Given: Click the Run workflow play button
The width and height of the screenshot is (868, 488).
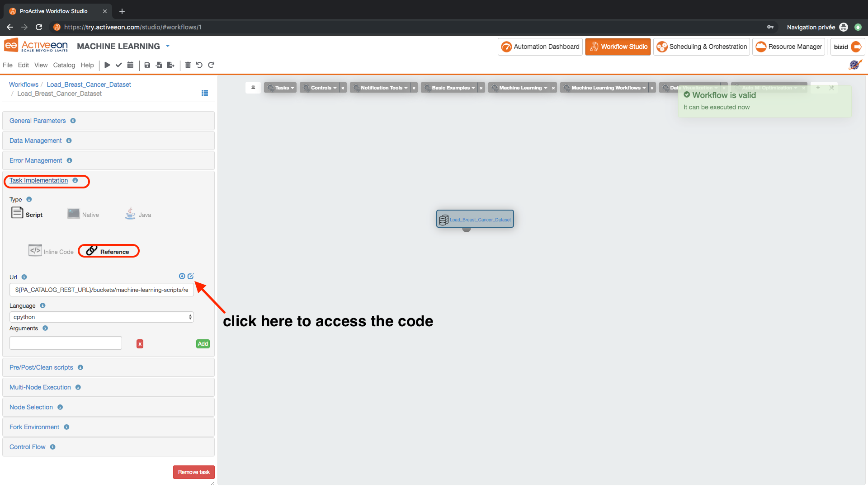Looking at the screenshot, I should (107, 65).
